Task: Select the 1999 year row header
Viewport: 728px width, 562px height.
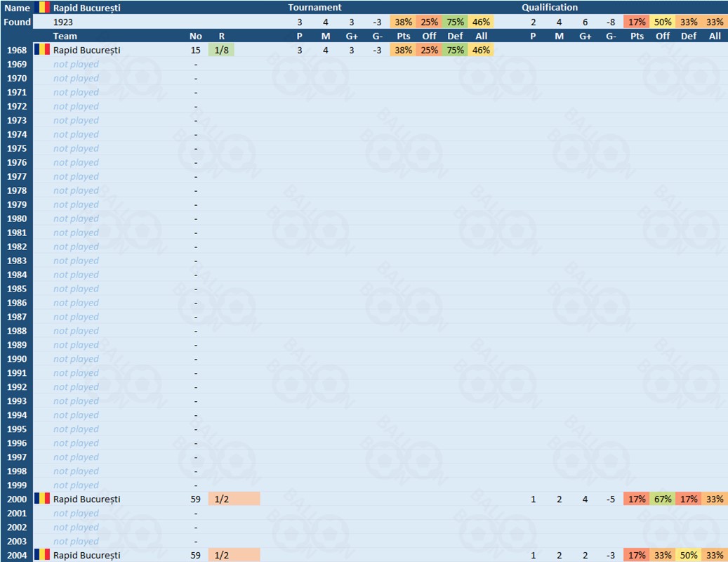Action: click(x=17, y=485)
